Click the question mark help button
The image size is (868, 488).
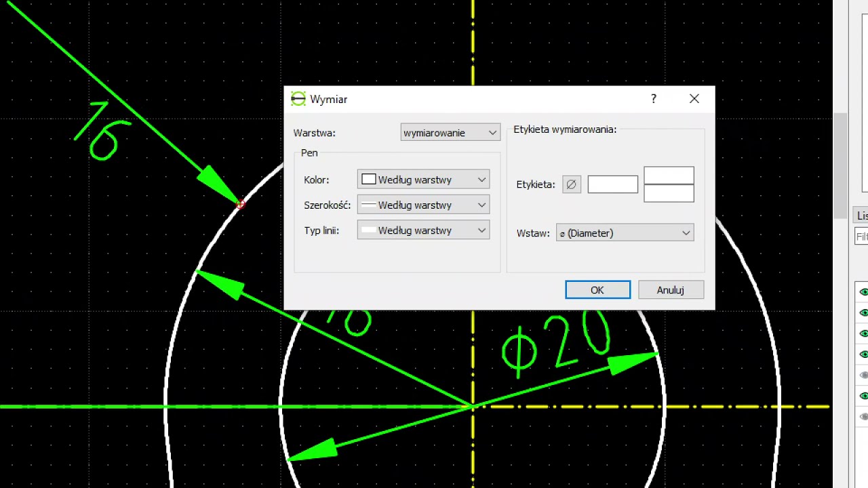(654, 99)
